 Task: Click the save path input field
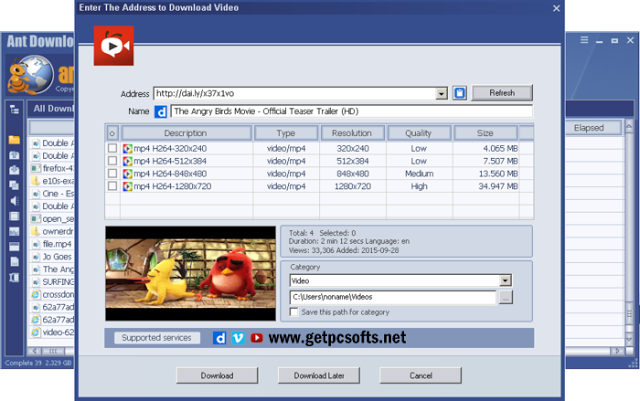coord(393,297)
